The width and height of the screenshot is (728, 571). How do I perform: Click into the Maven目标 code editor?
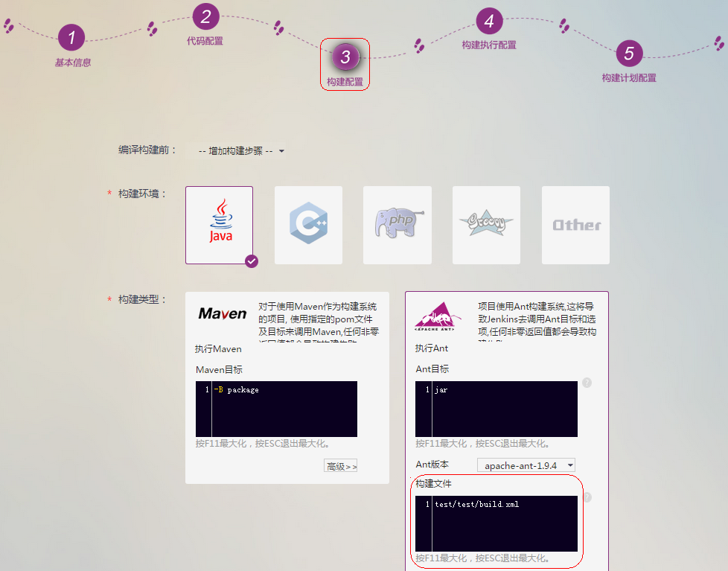pos(277,409)
